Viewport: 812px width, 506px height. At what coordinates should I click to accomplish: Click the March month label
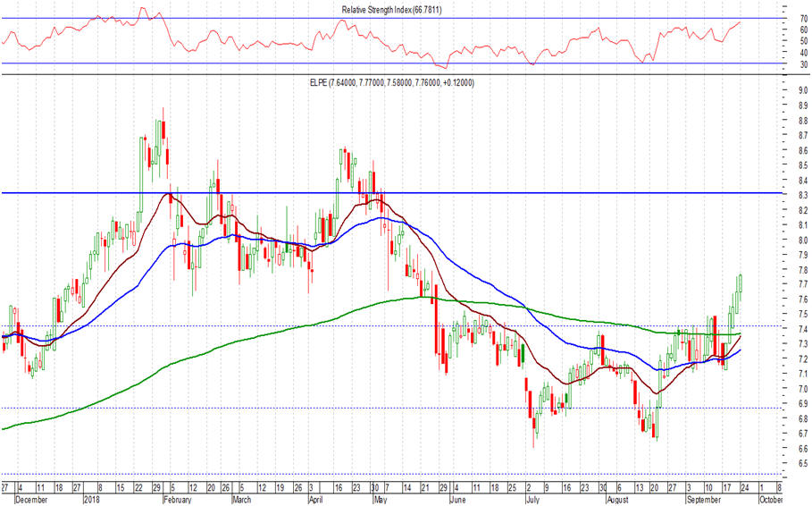point(241,500)
